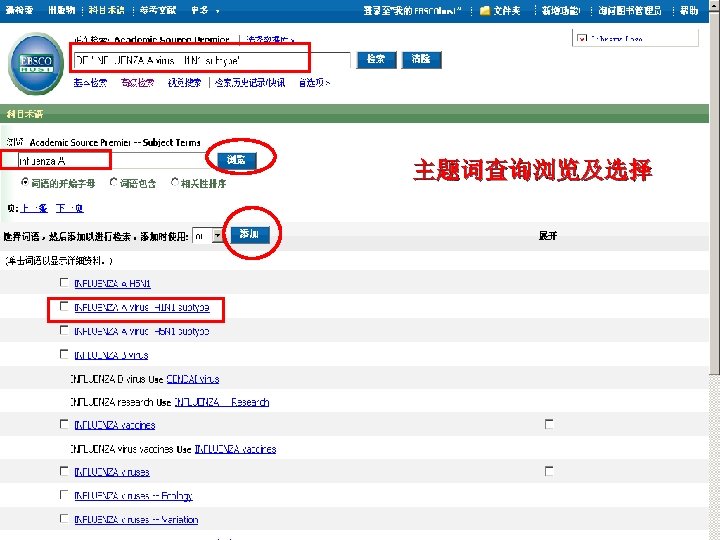Open the INFLUENZA viruses term link
The image size is (720, 540).
point(112,472)
